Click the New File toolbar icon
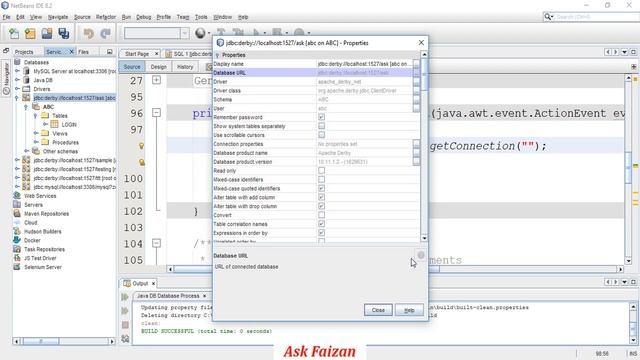Image resolution: width=640 pixels, height=360 pixels. pyautogui.click(x=14, y=33)
